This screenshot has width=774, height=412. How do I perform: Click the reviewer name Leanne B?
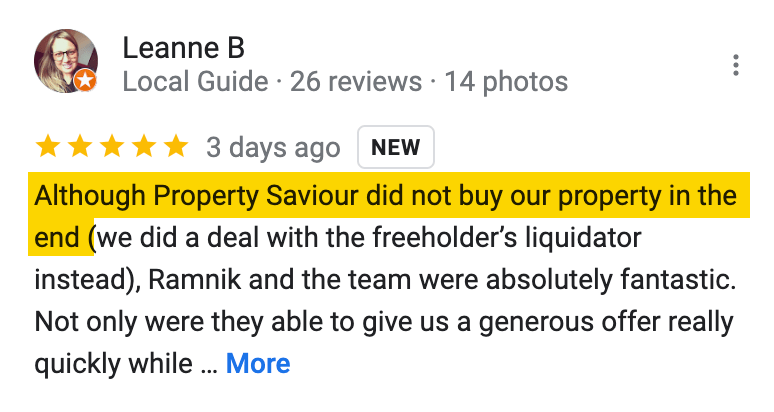click(x=183, y=47)
